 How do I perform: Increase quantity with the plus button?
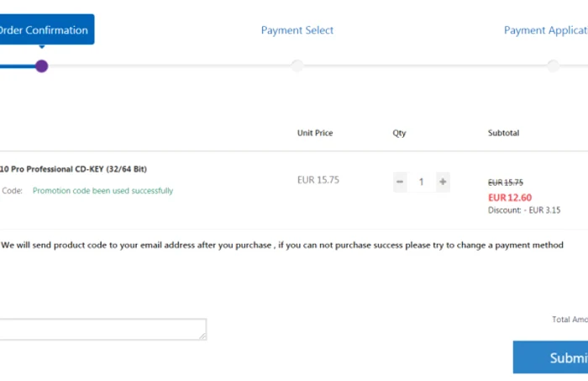(443, 182)
